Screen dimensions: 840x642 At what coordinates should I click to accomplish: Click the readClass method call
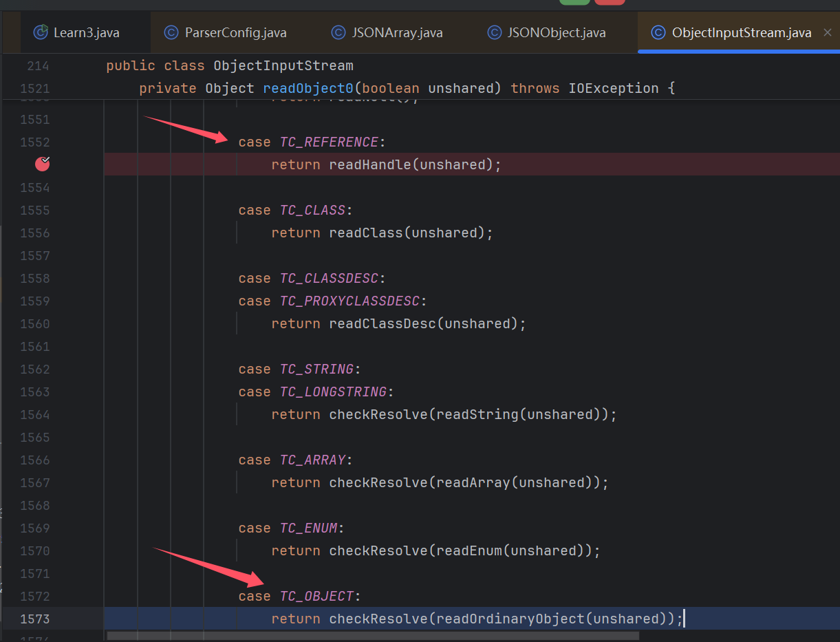click(x=366, y=233)
